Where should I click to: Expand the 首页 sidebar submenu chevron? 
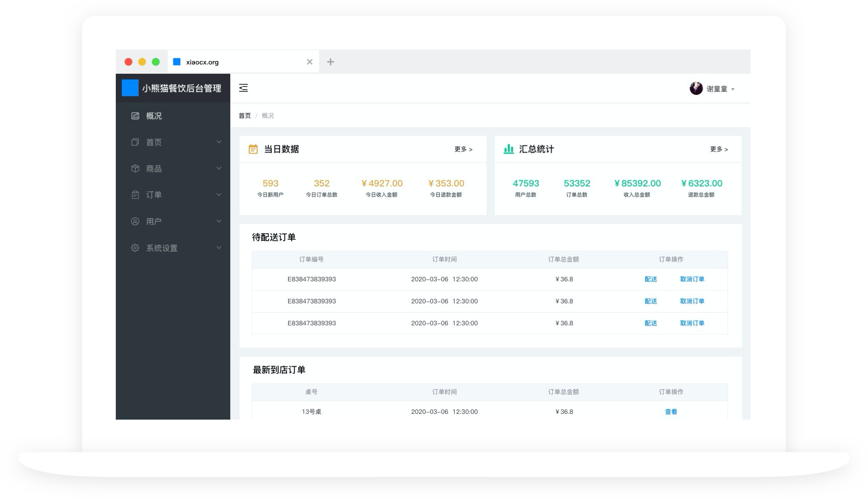(x=219, y=142)
